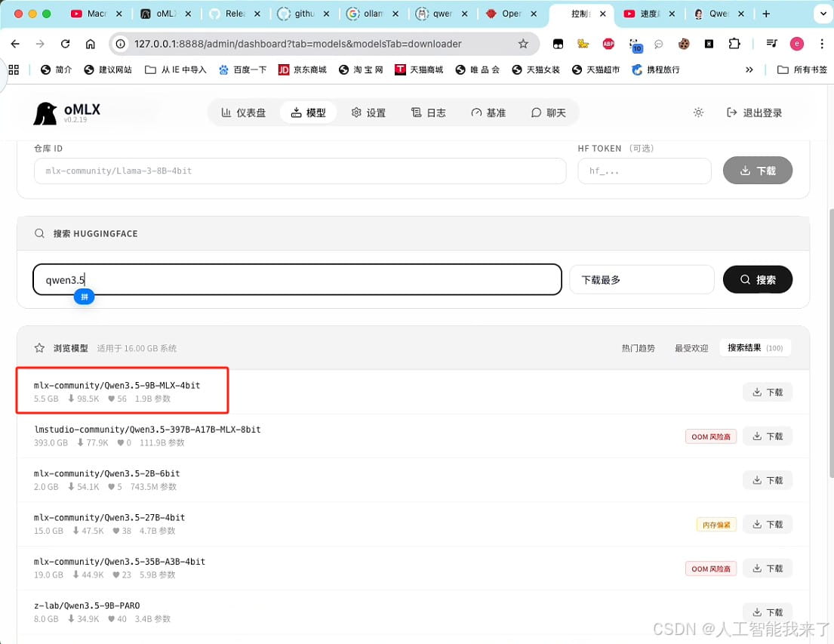Click the mlx-community/Qwen3.5-9B-MLX-4bit model name
The image size is (834, 644).
(117, 385)
